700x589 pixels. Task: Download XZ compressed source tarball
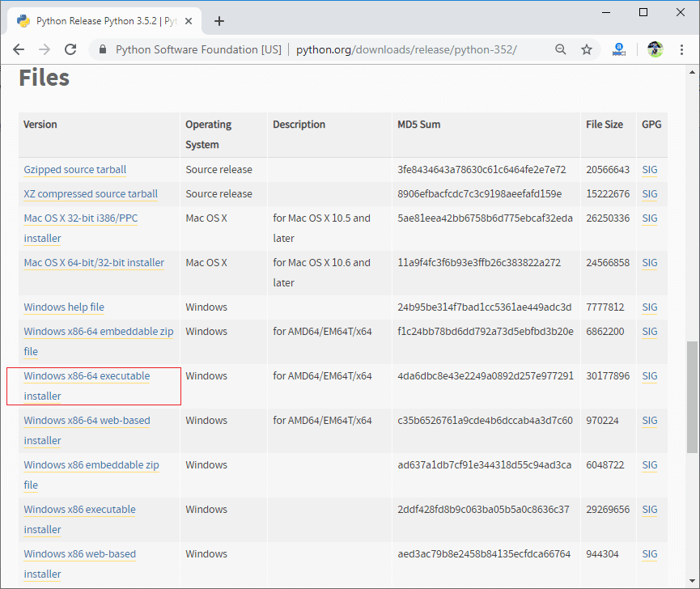[x=91, y=194]
